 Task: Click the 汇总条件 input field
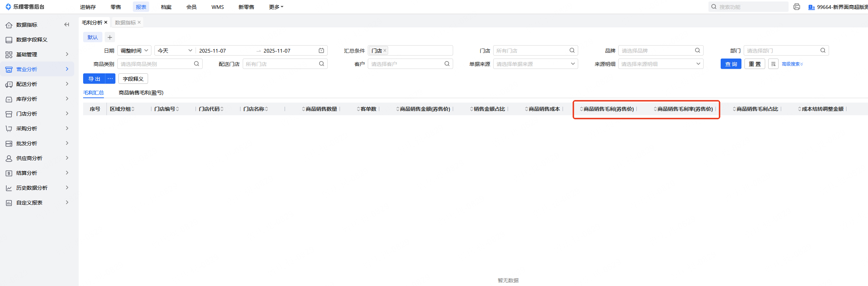pyautogui.click(x=410, y=50)
